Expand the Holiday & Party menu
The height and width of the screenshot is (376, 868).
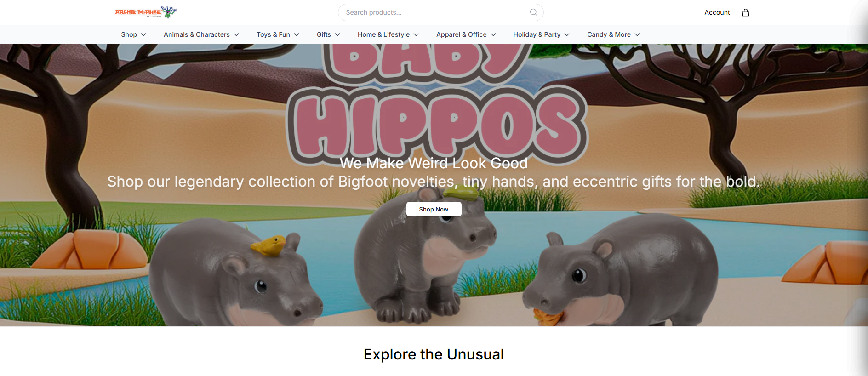[541, 34]
